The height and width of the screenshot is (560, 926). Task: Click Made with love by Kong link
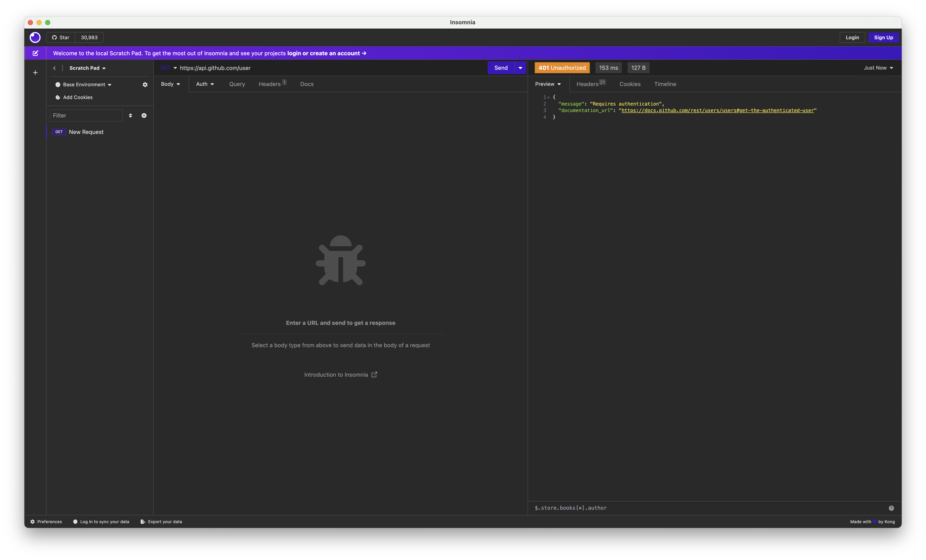tap(872, 522)
